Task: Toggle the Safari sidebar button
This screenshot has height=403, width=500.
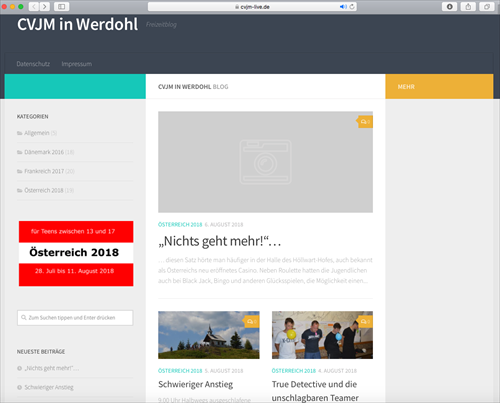Action: click(x=61, y=6)
